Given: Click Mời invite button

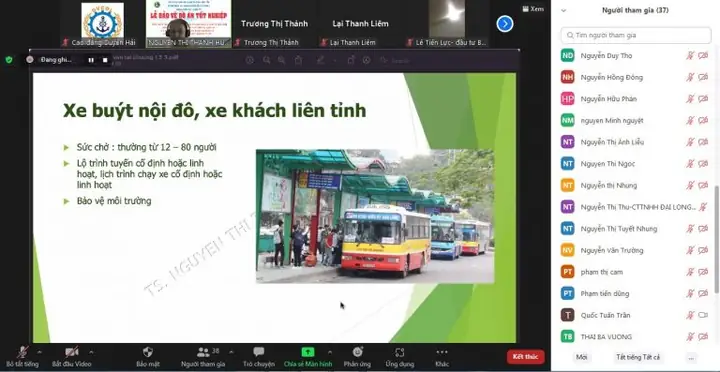Looking at the screenshot, I should (582, 357).
